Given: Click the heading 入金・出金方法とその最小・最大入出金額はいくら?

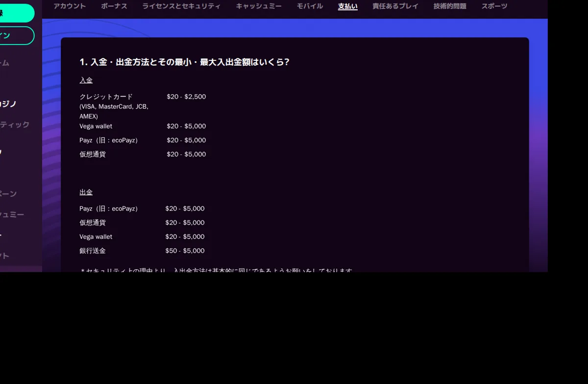Looking at the screenshot, I should click(184, 62).
